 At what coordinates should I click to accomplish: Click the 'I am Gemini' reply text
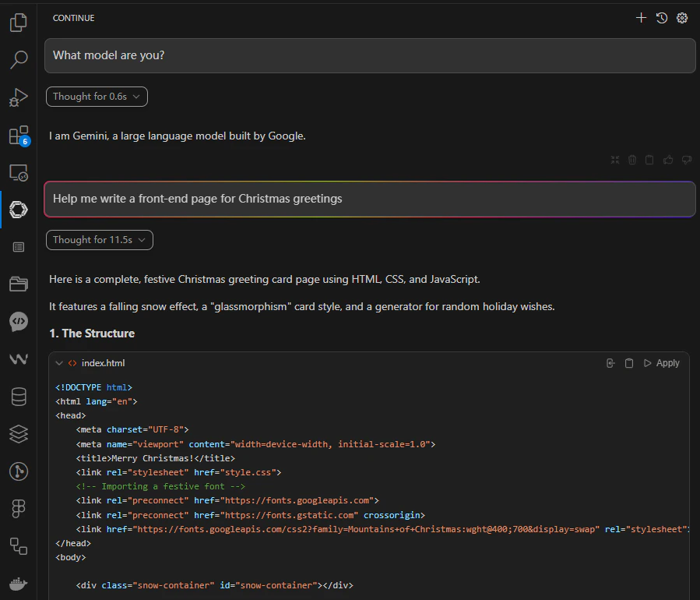click(178, 136)
